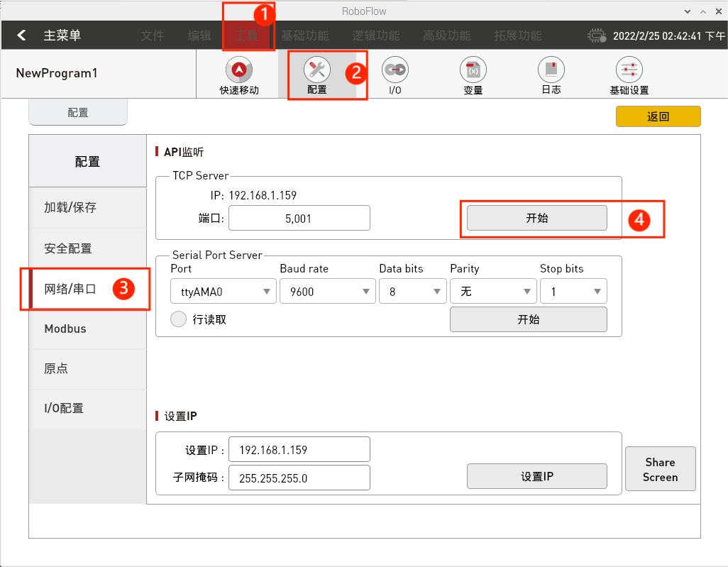
Task: Click the robot connection status icon
Action: [597, 35]
